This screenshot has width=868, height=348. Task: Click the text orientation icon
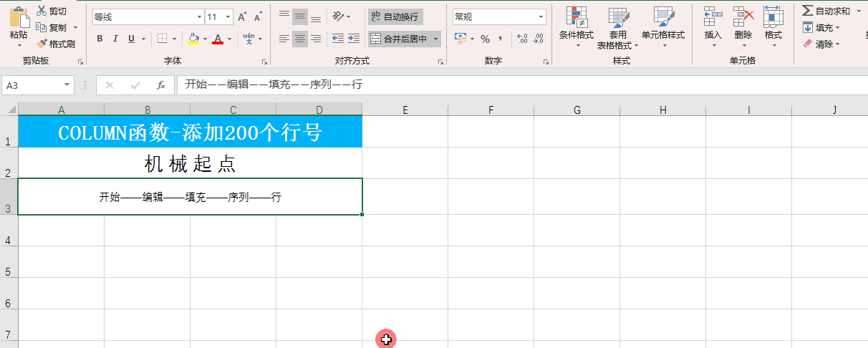338,16
